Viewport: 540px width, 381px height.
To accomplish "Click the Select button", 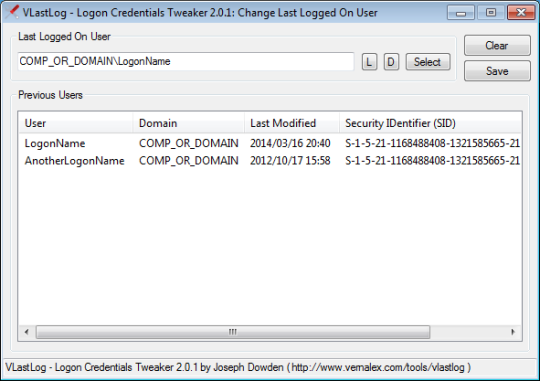I will (x=428, y=62).
